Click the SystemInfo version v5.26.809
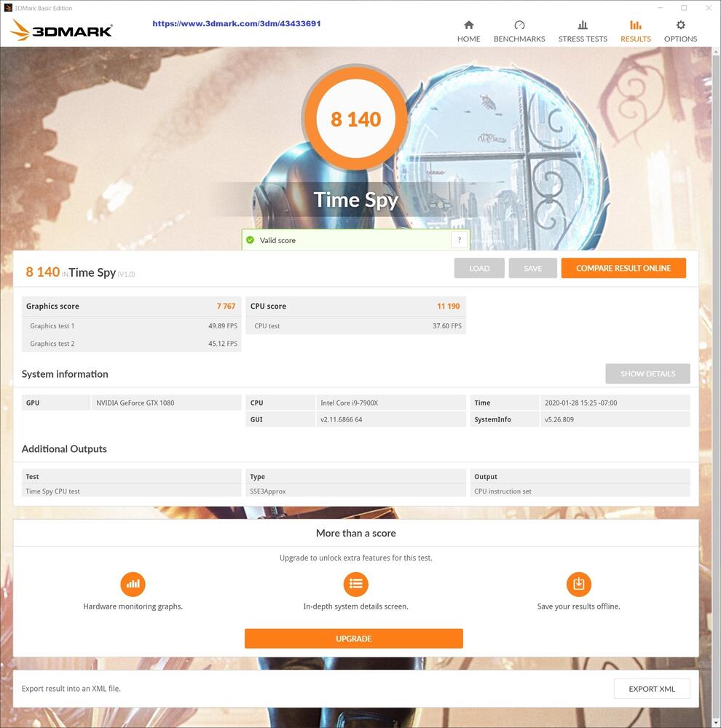 coord(559,419)
